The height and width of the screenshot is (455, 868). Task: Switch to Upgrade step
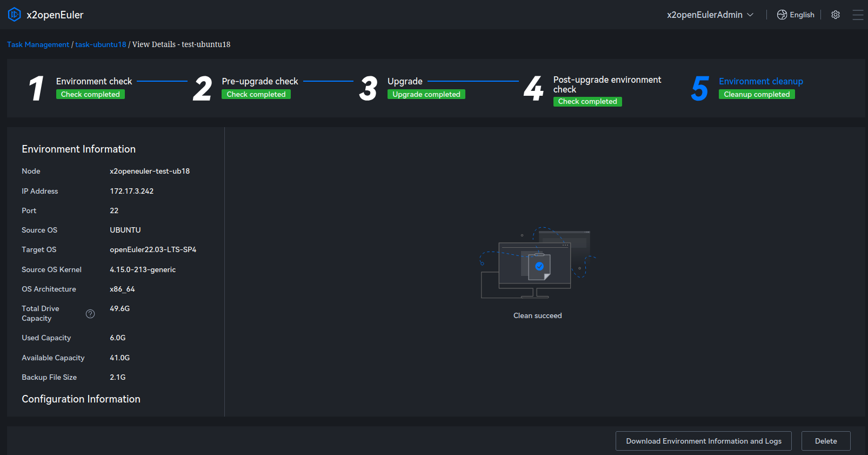(405, 81)
